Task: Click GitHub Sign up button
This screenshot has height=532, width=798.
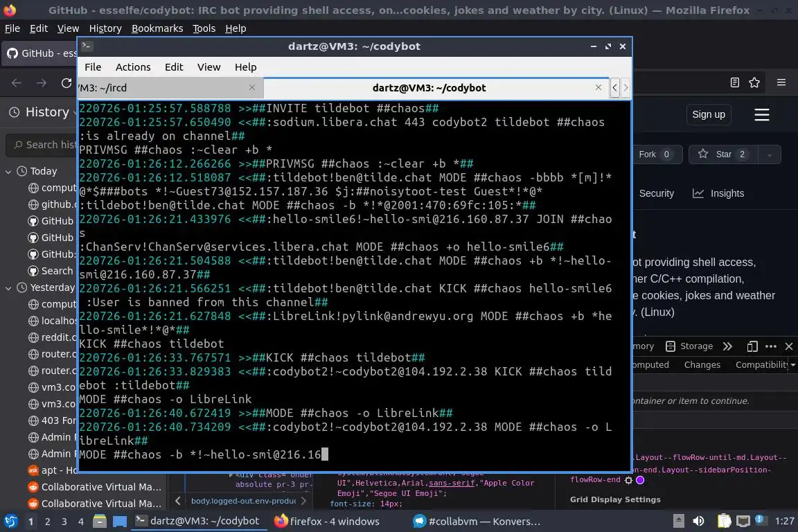Action: tap(709, 114)
